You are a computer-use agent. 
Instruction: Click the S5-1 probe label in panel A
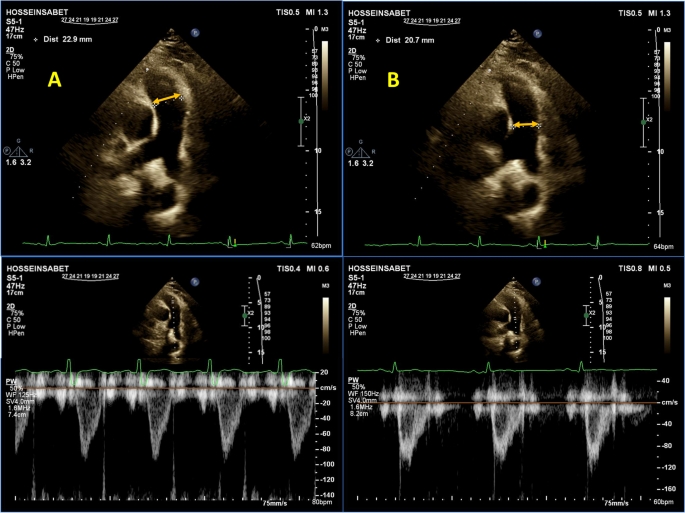(15, 21)
